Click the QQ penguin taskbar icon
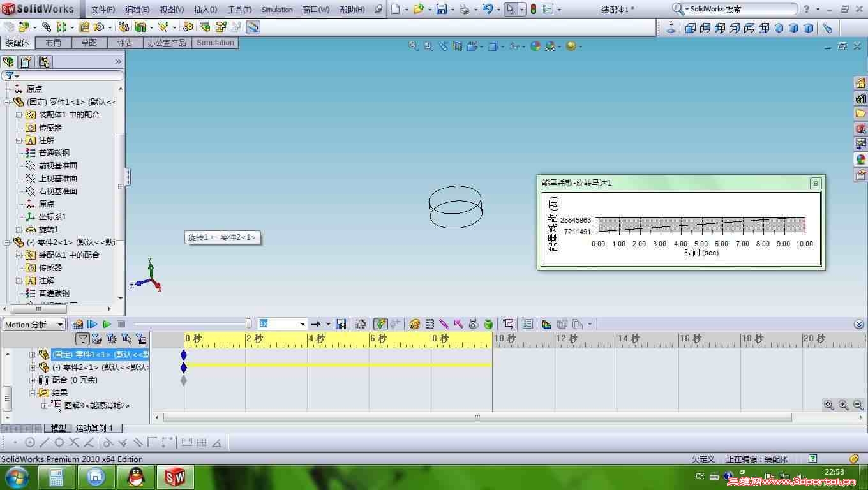 click(x=136, y=477)
